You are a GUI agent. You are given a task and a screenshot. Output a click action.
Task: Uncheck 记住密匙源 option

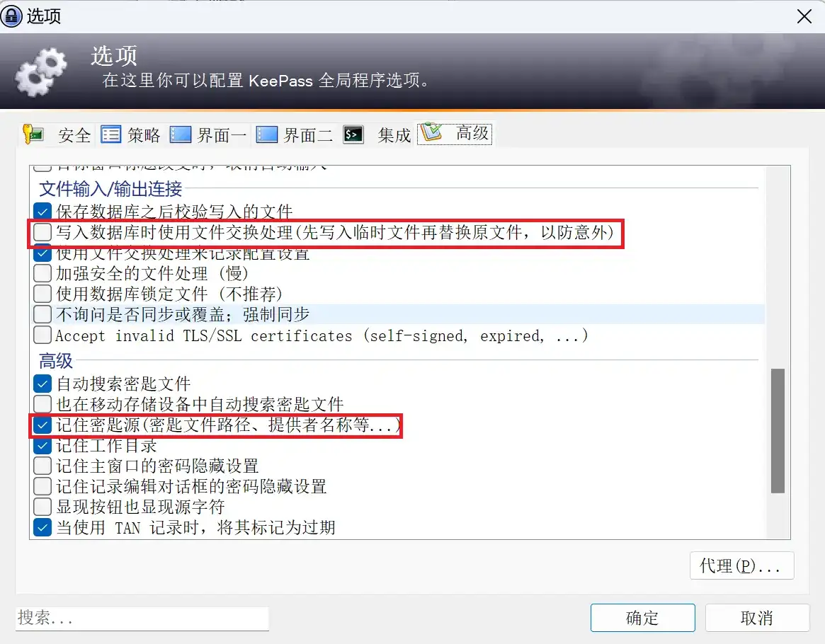(42, 425)
